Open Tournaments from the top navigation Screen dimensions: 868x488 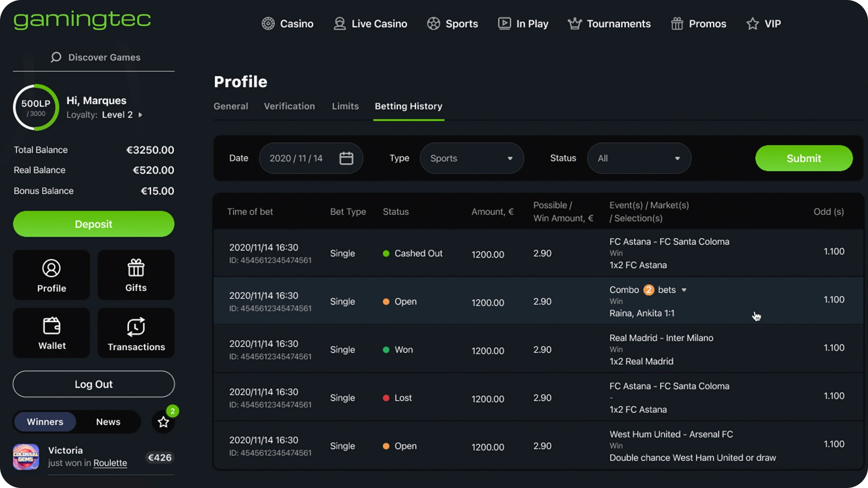pos(609,23)
